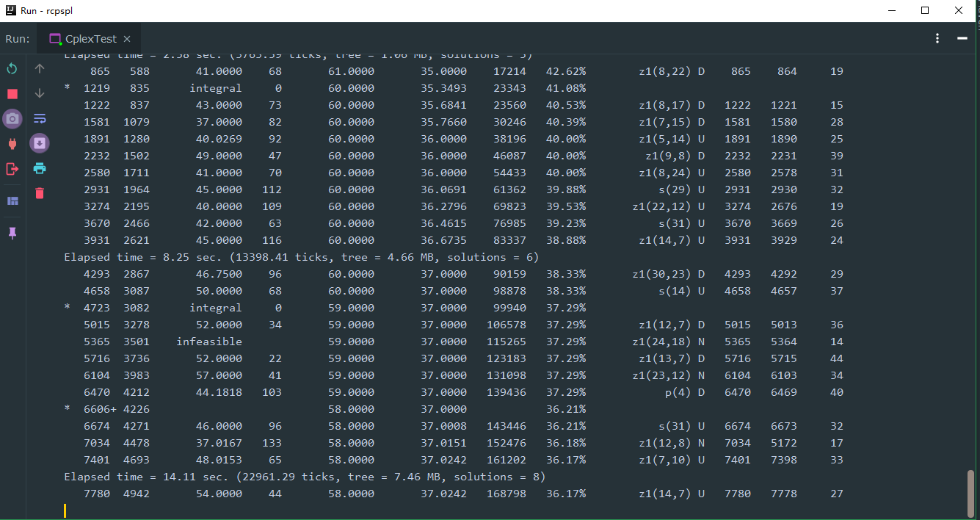Click gap value '39.88%'
This screenshot has height=520, width=980.
point(566,189)
